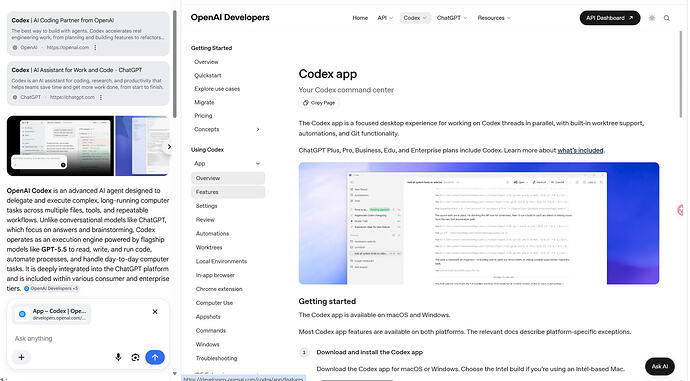Open the Quickstart page
Screen dimensions: 690x381
pos(208,76)
